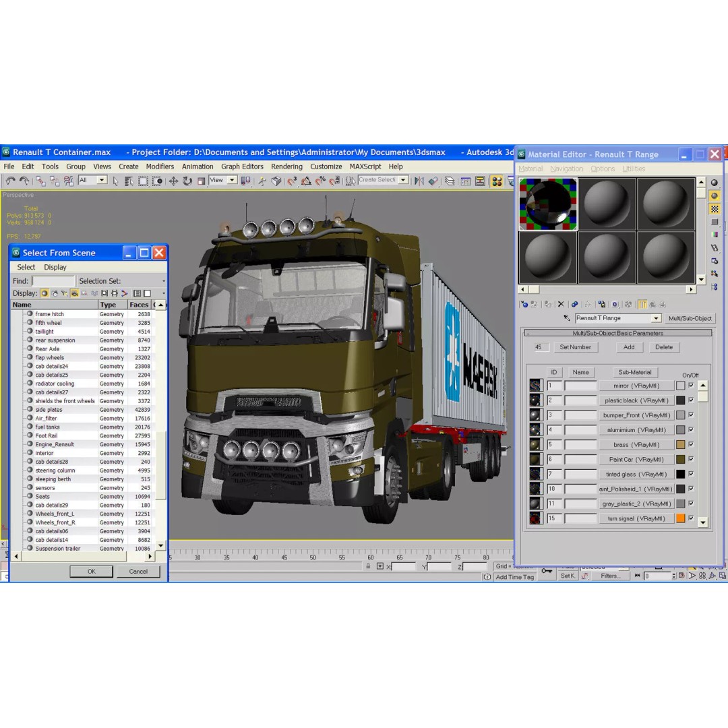
Task: Toggle Display Cameras filter in Select From Scene
Action: tap(74, 293)
